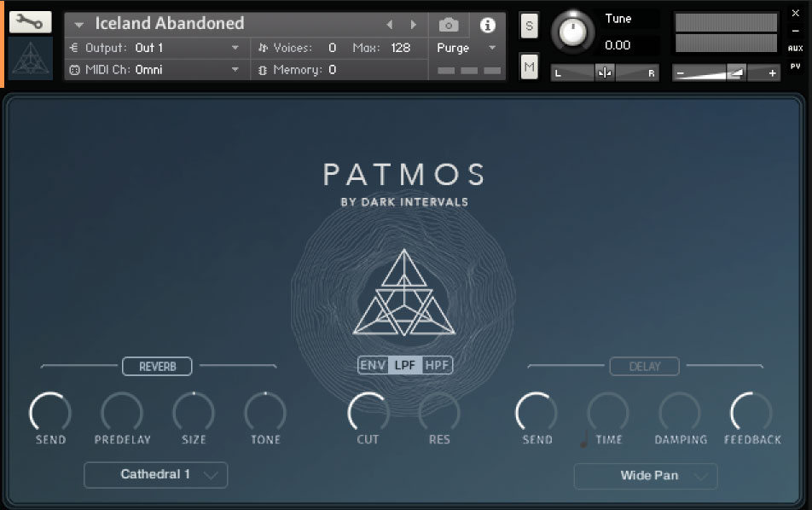The image size is (812, 510).
Task: Open the Wide Pan delay type dropdown
Action: (646, 476)
